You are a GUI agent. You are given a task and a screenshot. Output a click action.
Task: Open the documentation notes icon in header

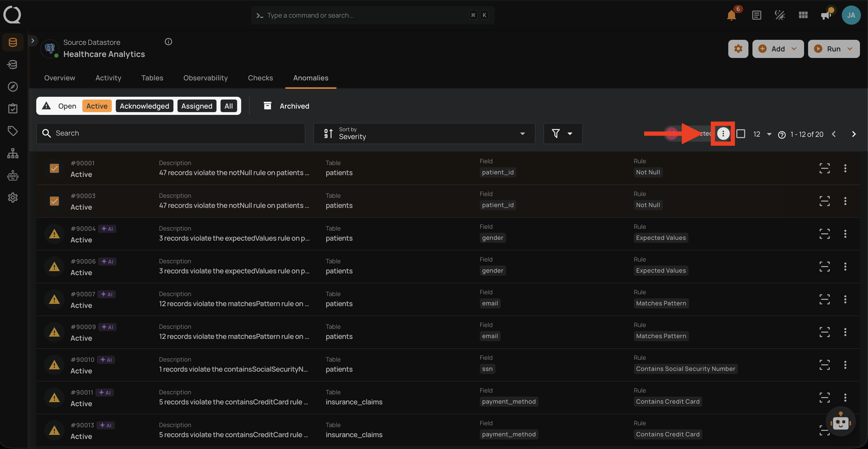click(756, 15)
